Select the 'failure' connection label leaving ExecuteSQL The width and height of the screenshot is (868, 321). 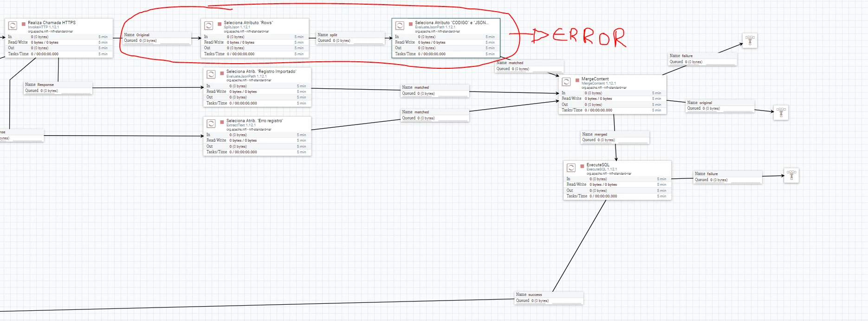[x=728, y=177]
